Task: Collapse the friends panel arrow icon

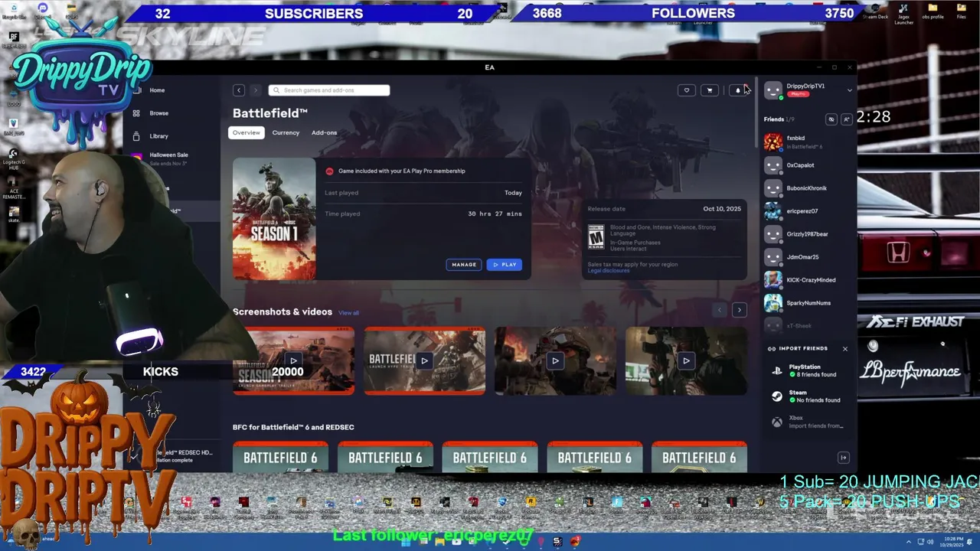Action: click(x=843, y=458)
